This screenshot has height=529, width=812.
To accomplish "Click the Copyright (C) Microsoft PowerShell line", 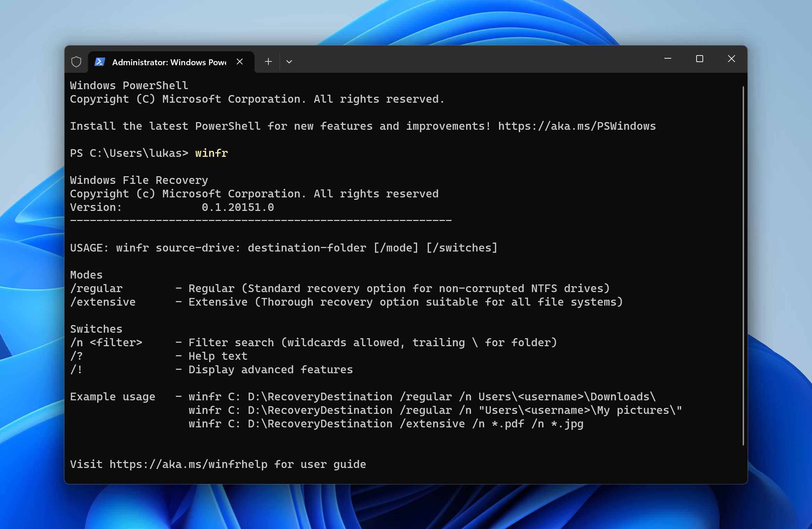I will [257, 99].
